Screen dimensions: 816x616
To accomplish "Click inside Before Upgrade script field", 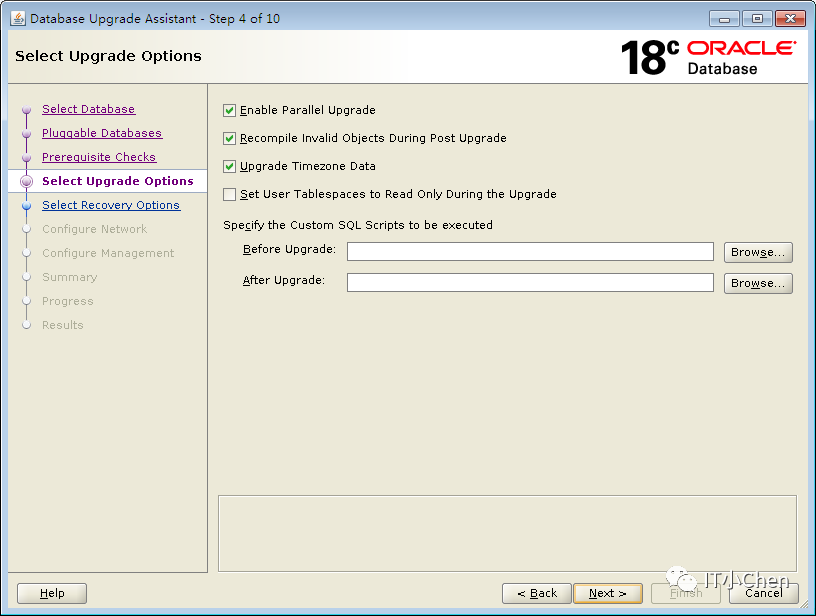I will pos(530,252).
